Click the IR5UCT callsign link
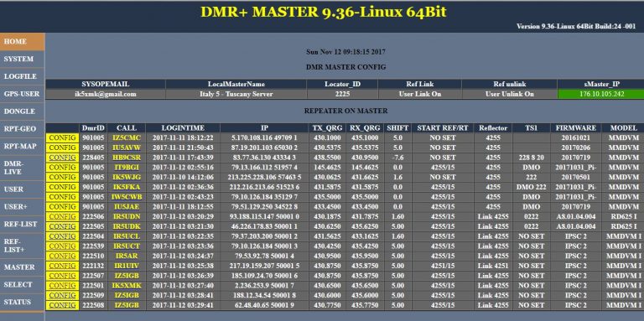This screenshot has width=644, height=321. (127, 246)
